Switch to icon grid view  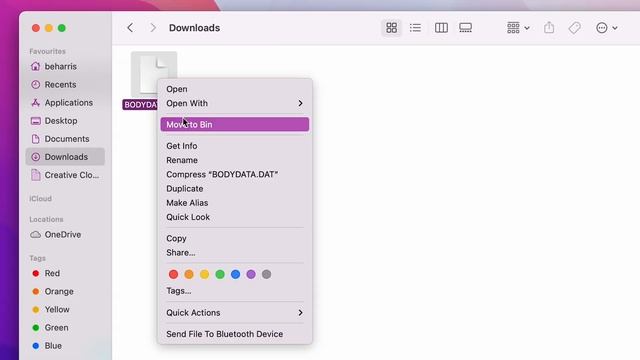pos(391,28)
